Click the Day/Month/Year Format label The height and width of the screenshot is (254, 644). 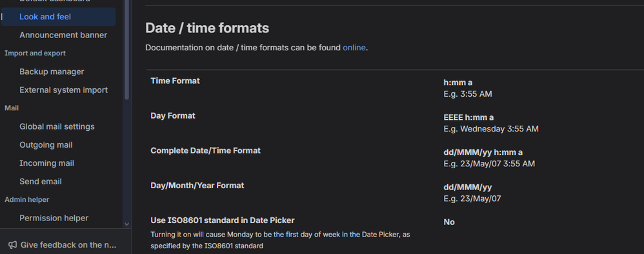197,186
